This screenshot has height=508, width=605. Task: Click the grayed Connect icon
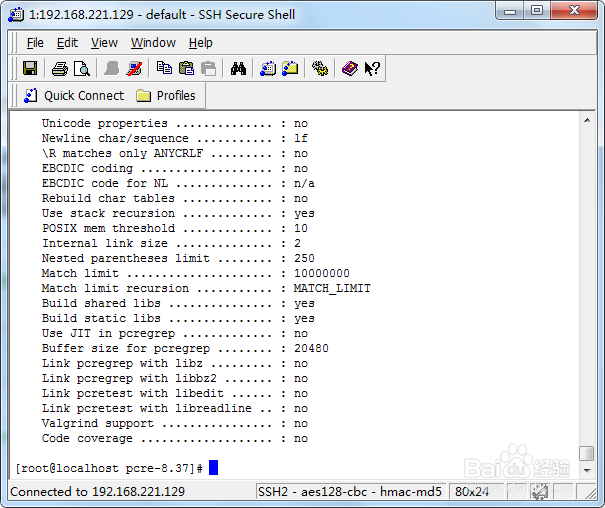coord(112,69)
